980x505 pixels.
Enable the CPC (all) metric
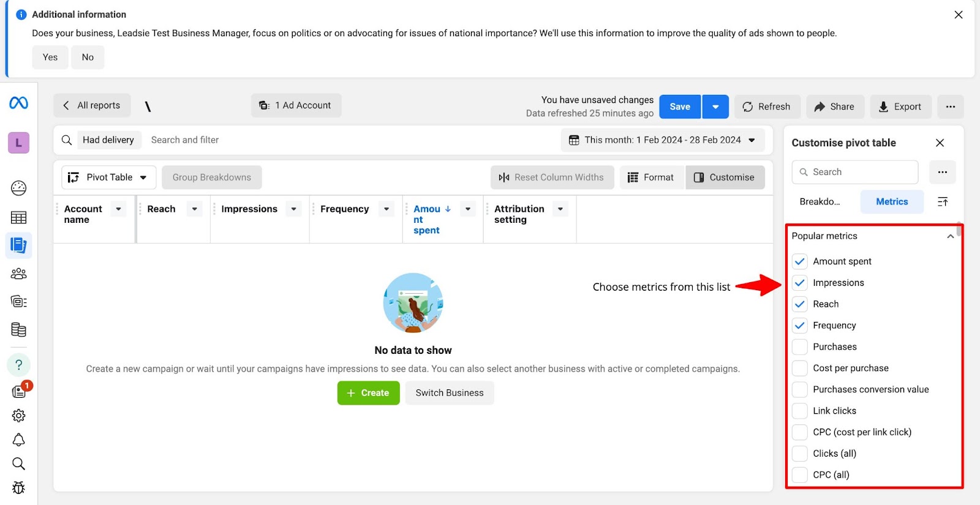pos(800,475)
